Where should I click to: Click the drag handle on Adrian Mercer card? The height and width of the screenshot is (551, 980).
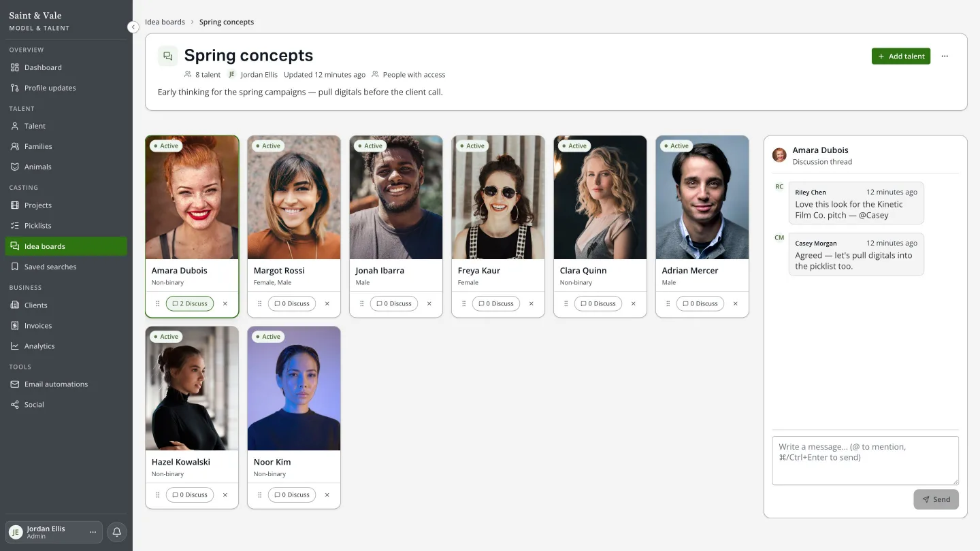(x=668, y=304)
